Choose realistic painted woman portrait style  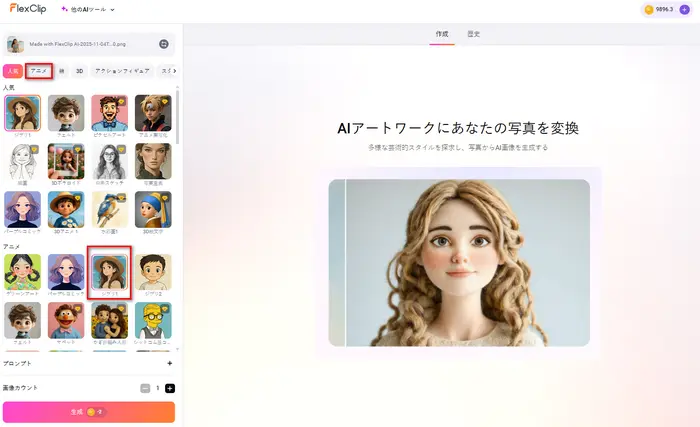pos(153,161)
